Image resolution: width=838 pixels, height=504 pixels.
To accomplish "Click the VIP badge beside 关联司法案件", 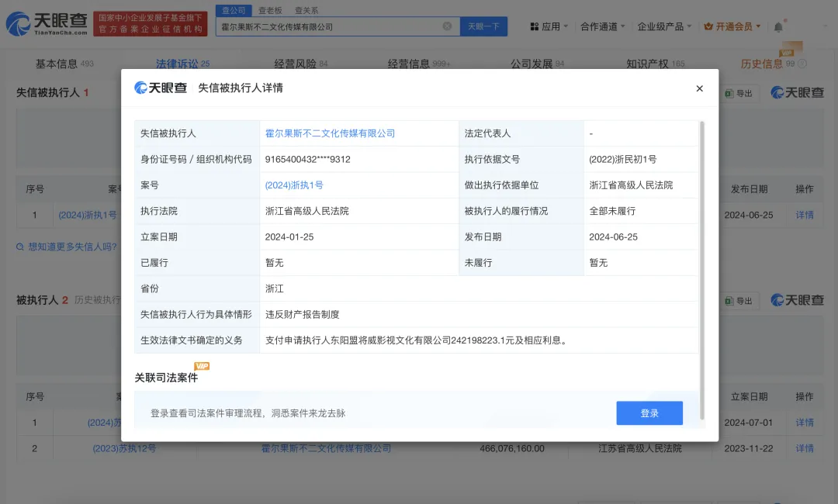I will (202, 366).
